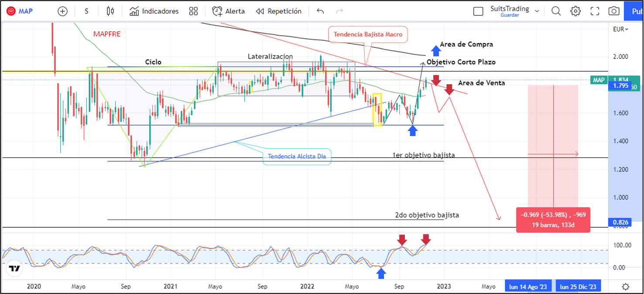Click the MAP symbol search button
Image resolution: width=644 pixels, height=294 pixels.
[20, 11]
